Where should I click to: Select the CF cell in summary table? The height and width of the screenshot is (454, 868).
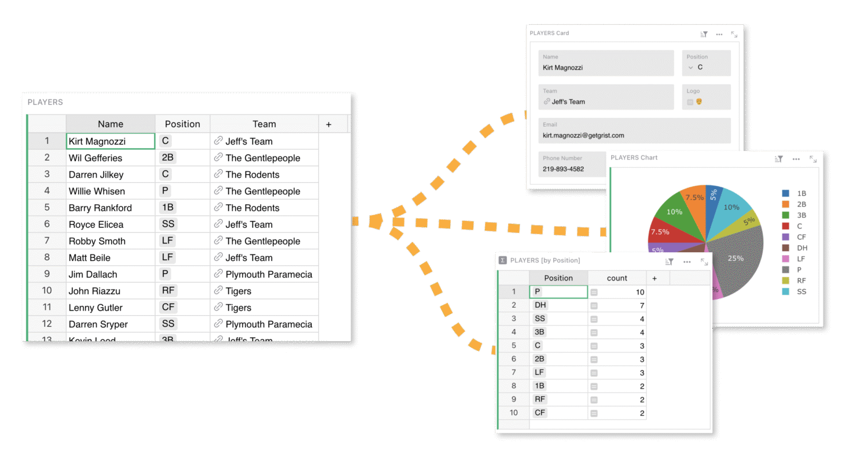coord(558,412)
